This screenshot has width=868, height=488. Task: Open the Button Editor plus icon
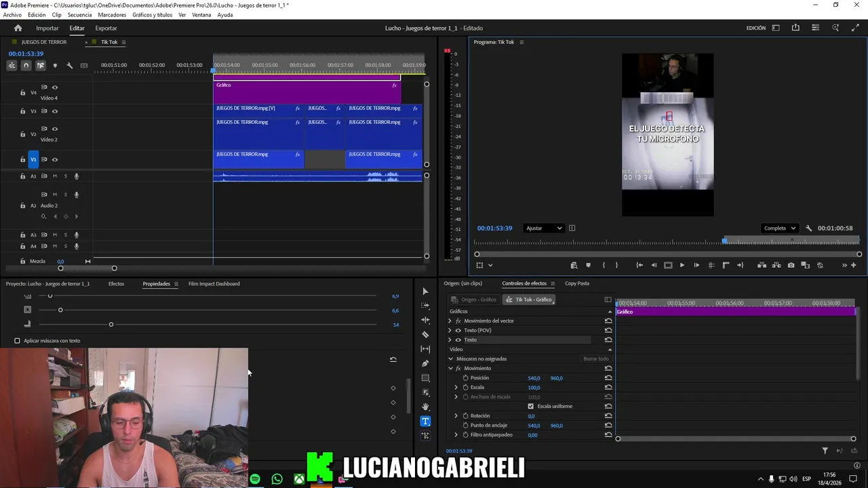tap(854, 265)
